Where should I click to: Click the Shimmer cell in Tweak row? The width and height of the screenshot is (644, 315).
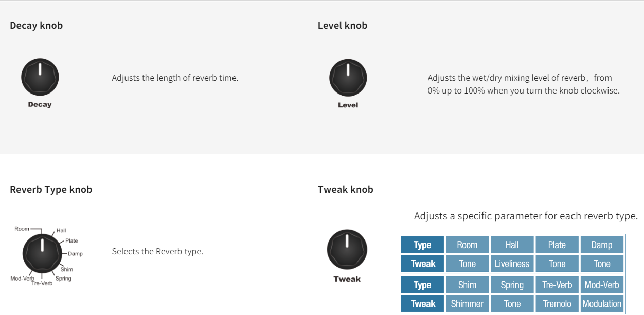point(467,304)
